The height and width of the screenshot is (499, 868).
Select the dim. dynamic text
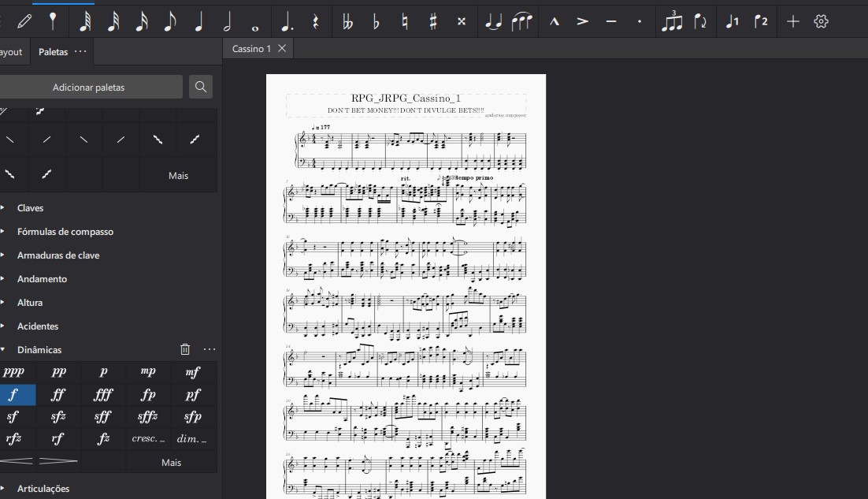pos(193,438)
